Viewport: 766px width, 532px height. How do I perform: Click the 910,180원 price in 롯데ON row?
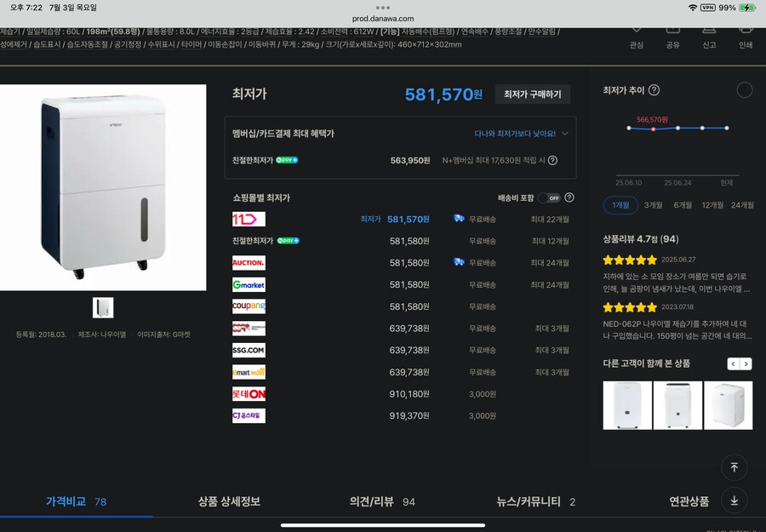[x=409, y=394]
